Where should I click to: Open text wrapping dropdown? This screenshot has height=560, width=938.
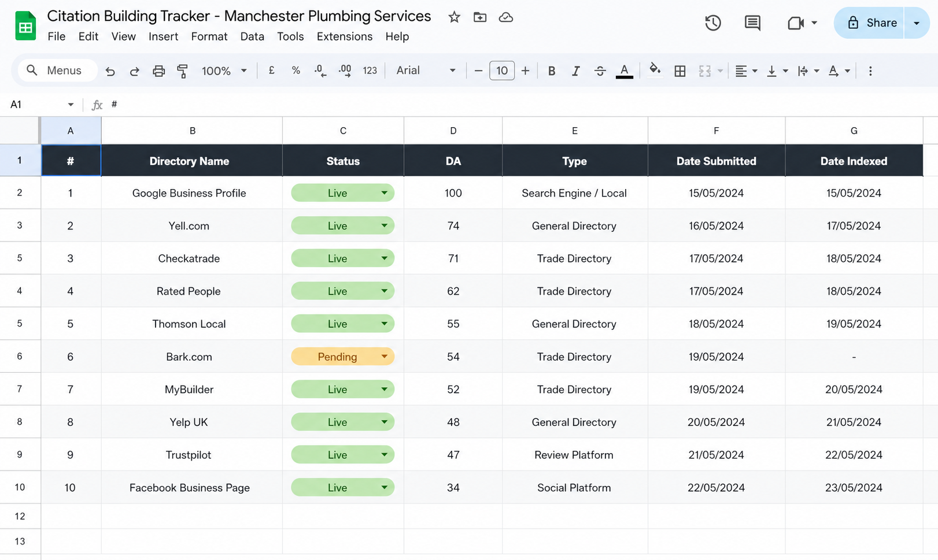(808, 71)
